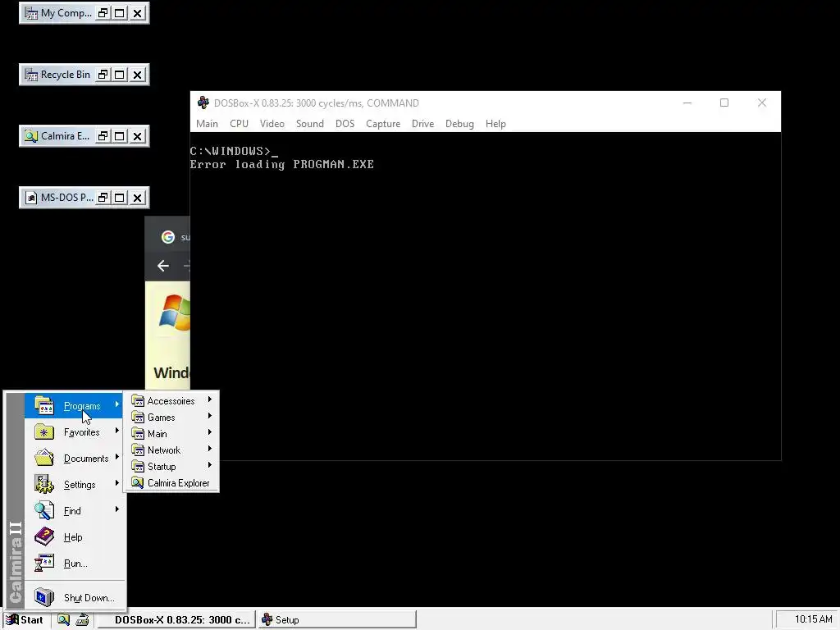840x630 pixels.
Task: Click the Main folder icon
Action: click(x=138, y=433)
